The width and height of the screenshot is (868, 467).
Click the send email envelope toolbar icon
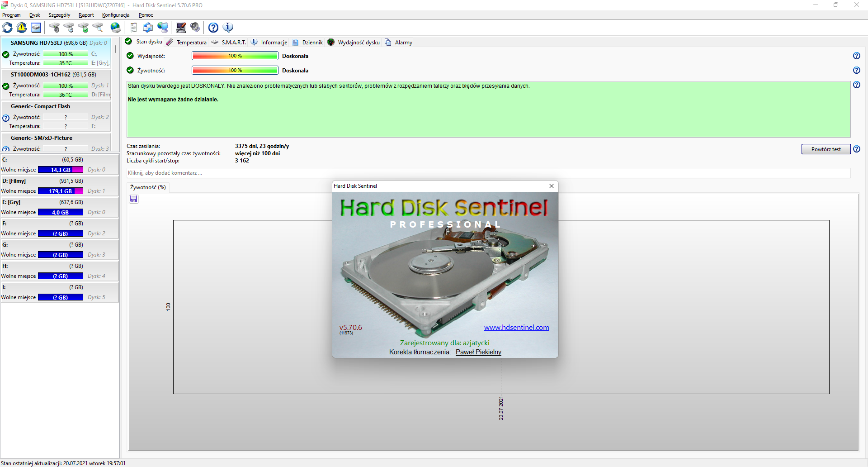(x=148, y=28)
